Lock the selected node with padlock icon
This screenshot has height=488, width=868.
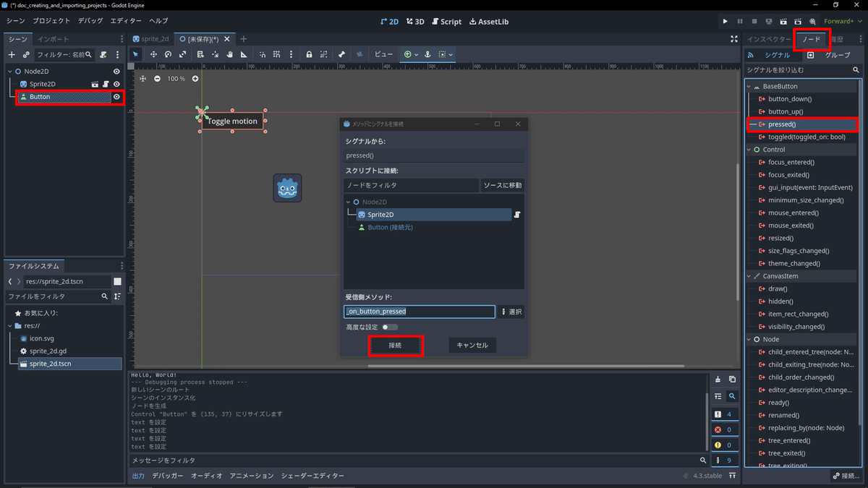pyautogui.click(x=309, y=54)
